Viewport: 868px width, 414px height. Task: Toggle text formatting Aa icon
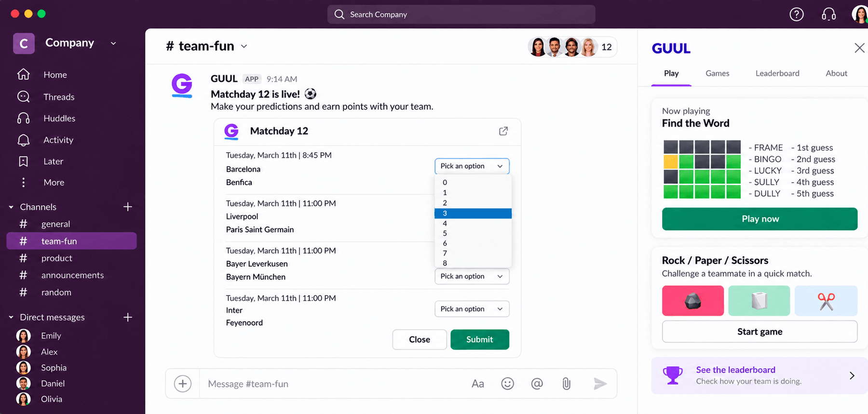[x=477, y=384]
